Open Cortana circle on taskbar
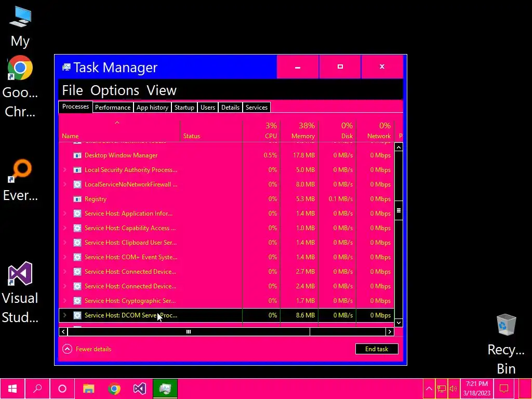Viewport: 532px width, 399px height. (62, 389)
